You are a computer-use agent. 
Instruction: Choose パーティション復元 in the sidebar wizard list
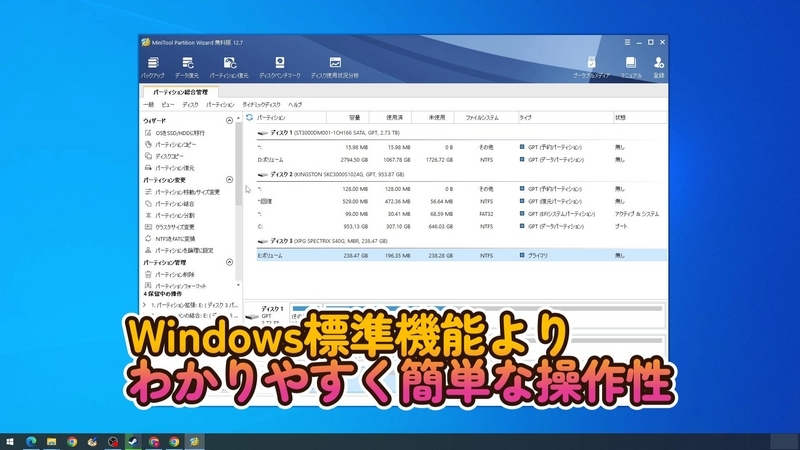point(169,168)
